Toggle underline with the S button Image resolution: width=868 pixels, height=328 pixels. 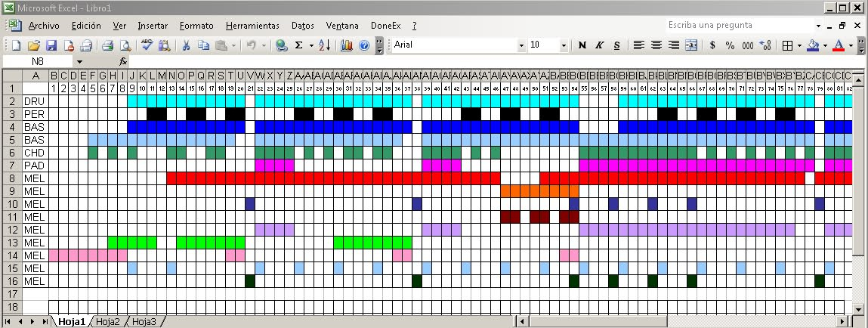pyautogui.click(x=616, y=45)
